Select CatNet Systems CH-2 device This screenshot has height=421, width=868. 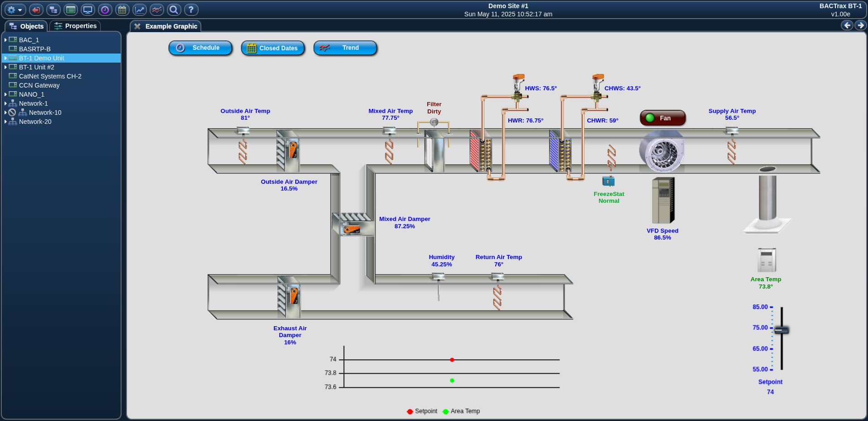pos(50,76)
